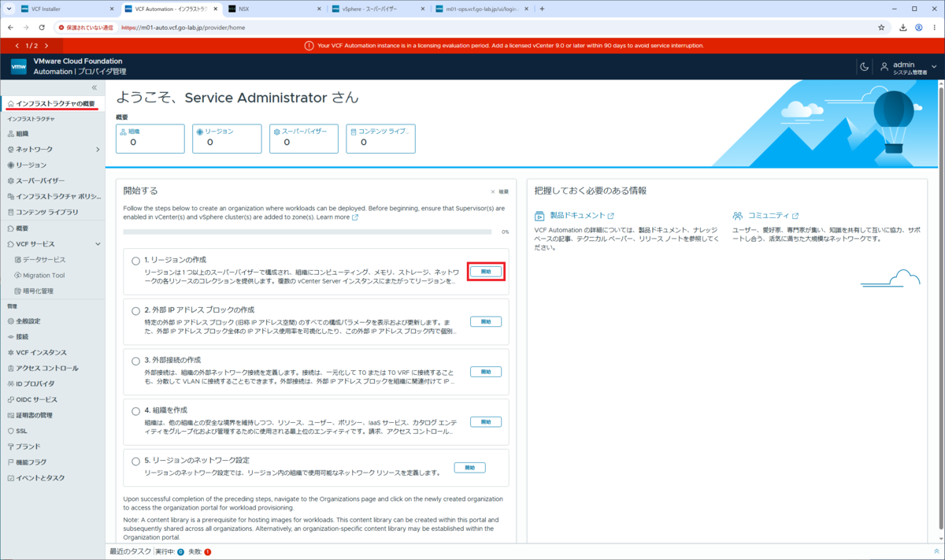Open インフラストラクチャの概要 in sidebar
The width and height of the screenshot is (945, 560).
51,104
